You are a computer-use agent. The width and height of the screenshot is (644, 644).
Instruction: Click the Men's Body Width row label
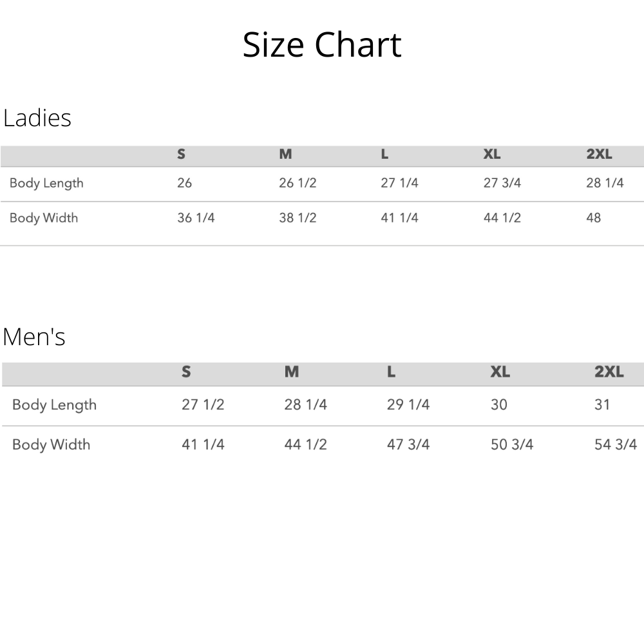(51, 444)
